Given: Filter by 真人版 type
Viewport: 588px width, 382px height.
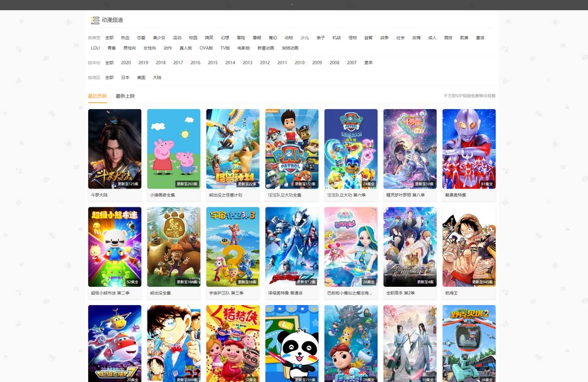Looking at the screenshot, I should pyautogui.click(x=186, y=48).
